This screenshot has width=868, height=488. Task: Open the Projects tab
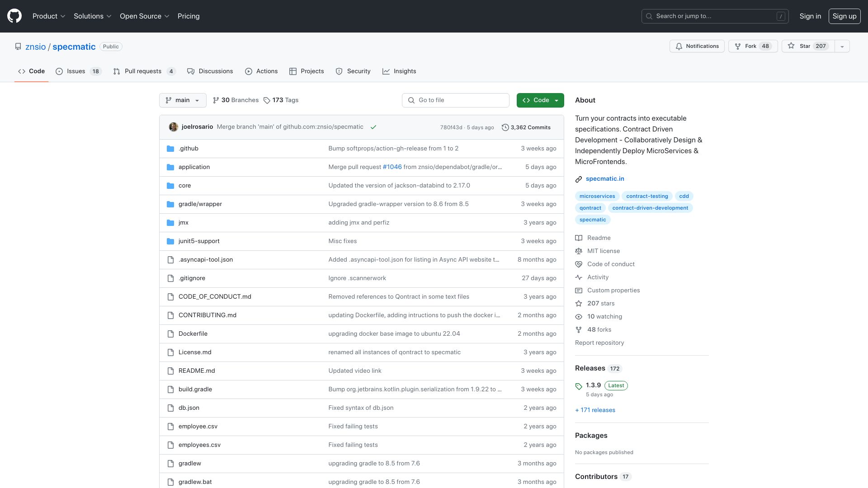click(307, 71)
